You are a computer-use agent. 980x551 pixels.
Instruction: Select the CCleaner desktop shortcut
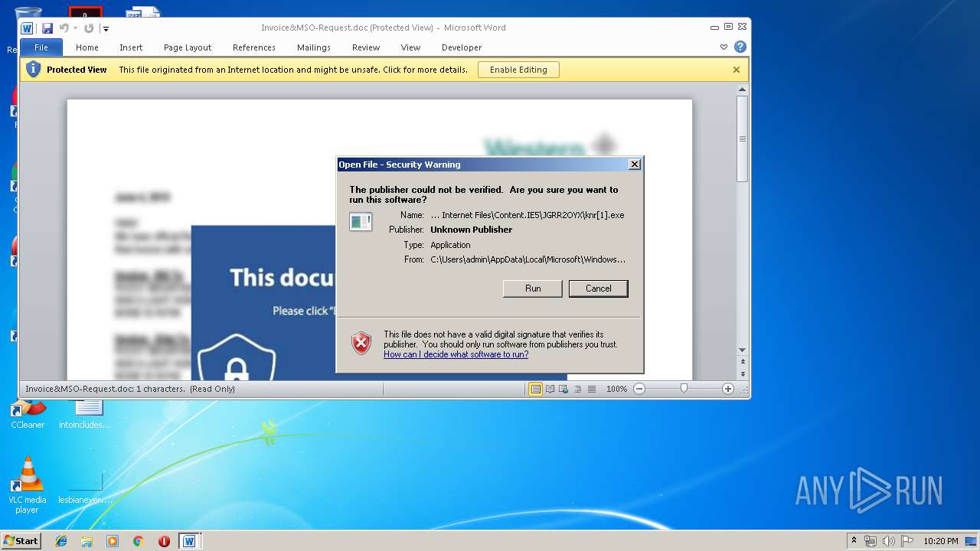pos(28,414)
